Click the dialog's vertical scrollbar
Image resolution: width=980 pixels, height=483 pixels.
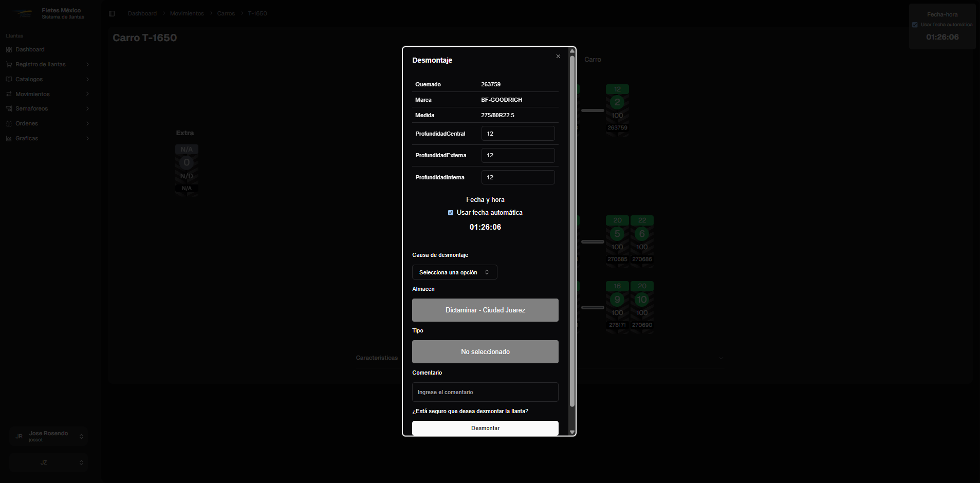[x=572, y=231]
